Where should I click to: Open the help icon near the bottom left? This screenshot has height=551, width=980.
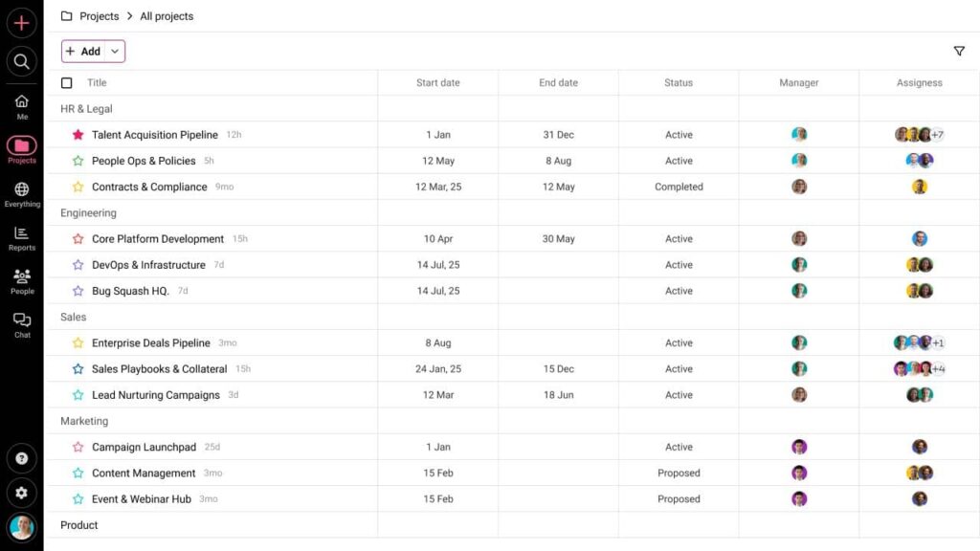pyautogui.click(x=21, y=458)
